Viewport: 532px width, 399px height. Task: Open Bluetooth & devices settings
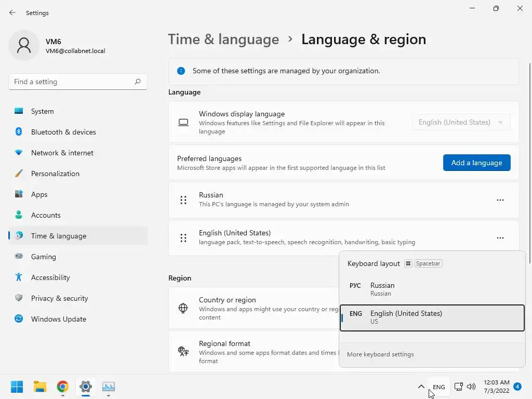click(x=78, y=132)
